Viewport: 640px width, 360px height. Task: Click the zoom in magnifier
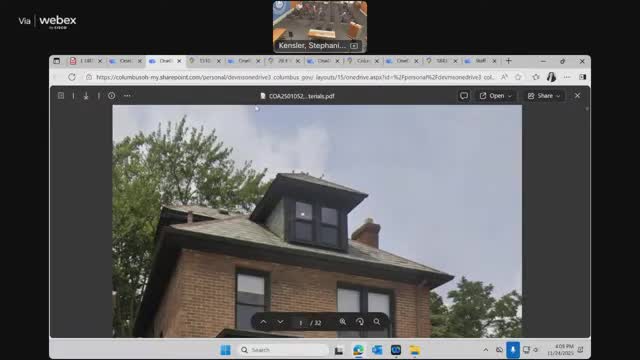(342, 322)
